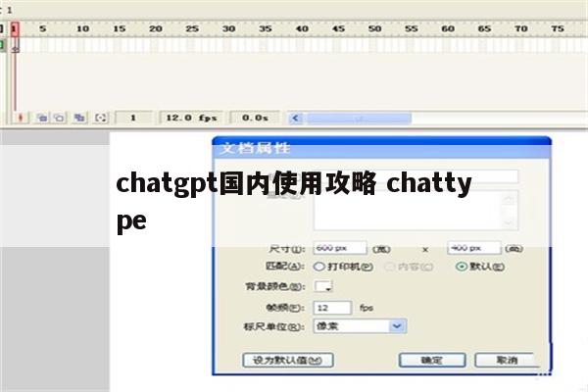
Task: Open the ruler units dropdown showing 像素
Action: (360, 326)
